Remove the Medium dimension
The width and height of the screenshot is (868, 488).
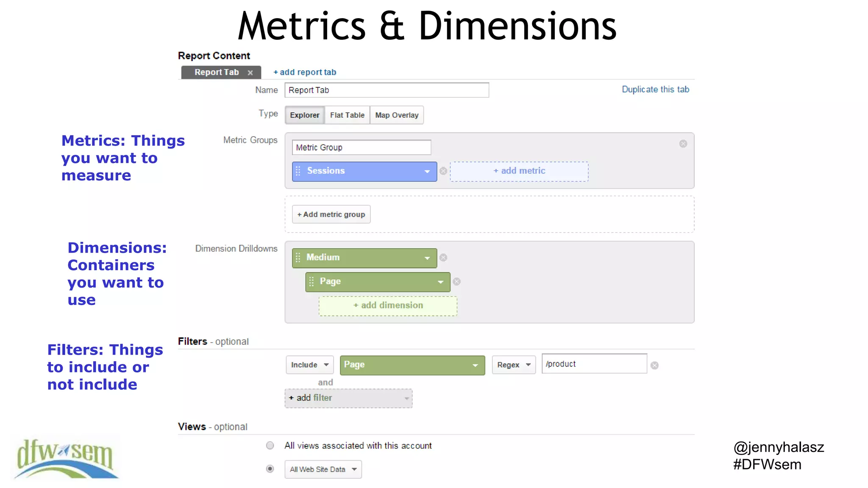coord(443,258)
